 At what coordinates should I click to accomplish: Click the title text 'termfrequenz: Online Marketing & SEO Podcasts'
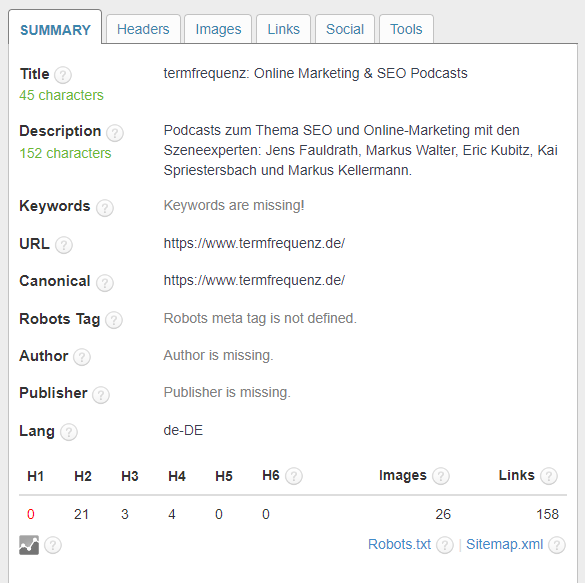(x=315, y=73)
